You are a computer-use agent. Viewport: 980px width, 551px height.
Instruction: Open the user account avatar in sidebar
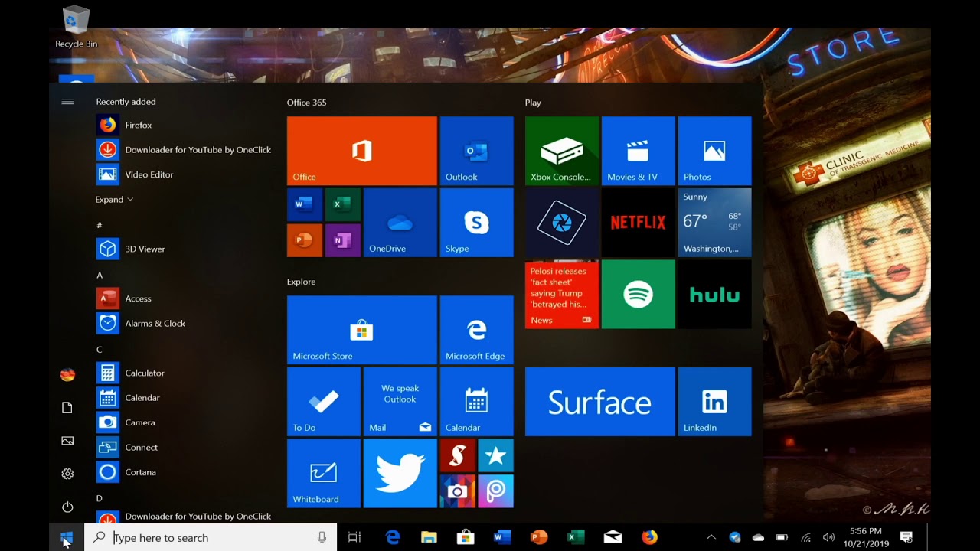(67, 374)
